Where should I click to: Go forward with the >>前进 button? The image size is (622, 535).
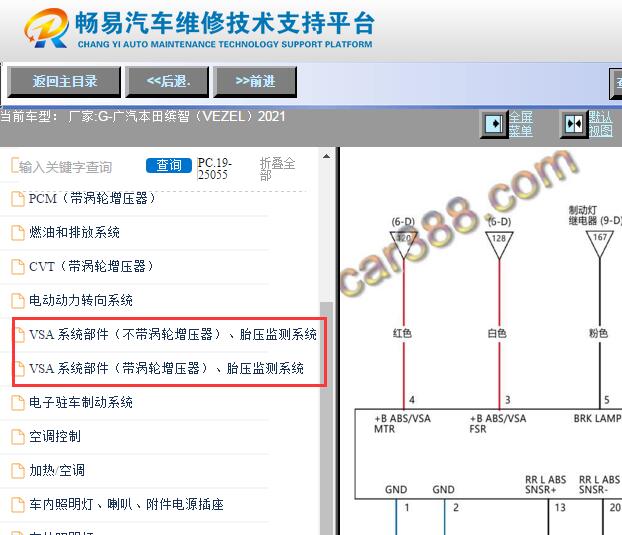coord(255,82)
